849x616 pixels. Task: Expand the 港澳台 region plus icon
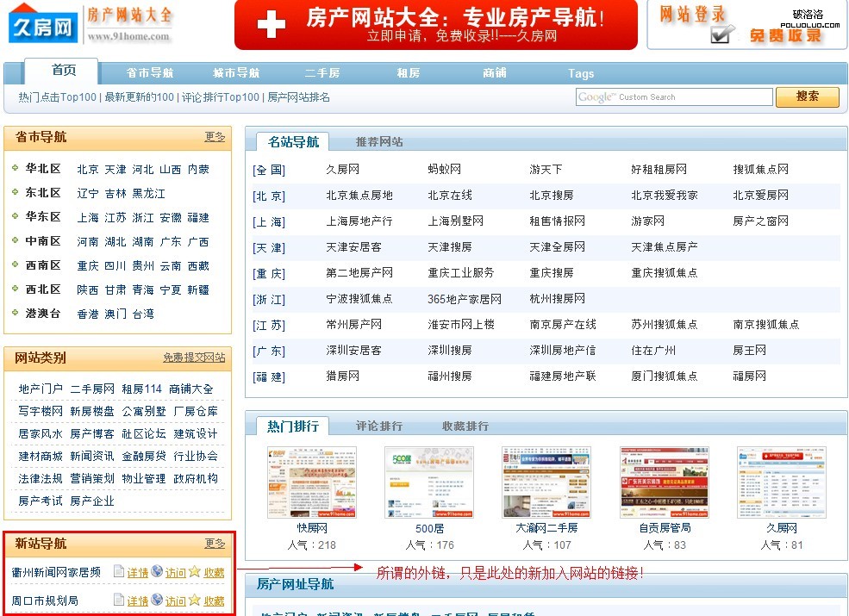(x=15, y=313)
